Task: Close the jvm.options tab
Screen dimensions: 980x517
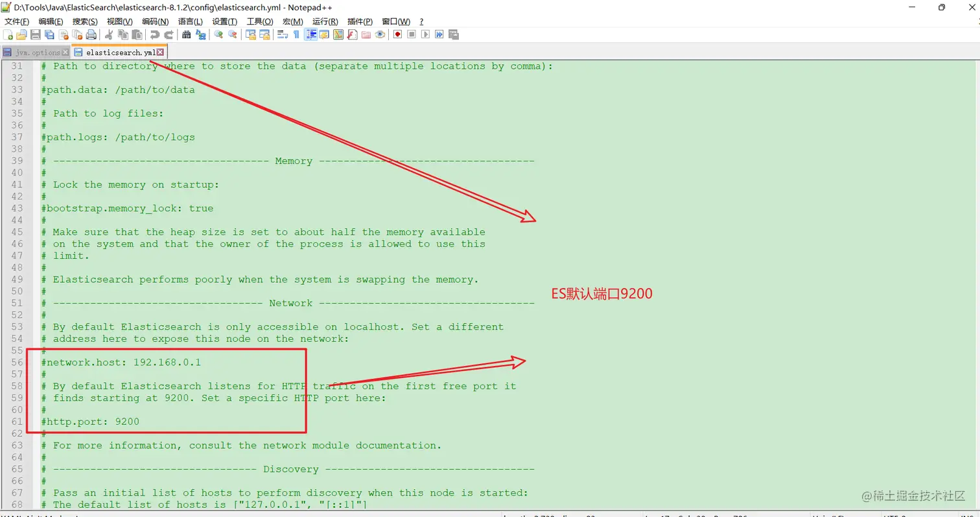Action: coord(65,52)
